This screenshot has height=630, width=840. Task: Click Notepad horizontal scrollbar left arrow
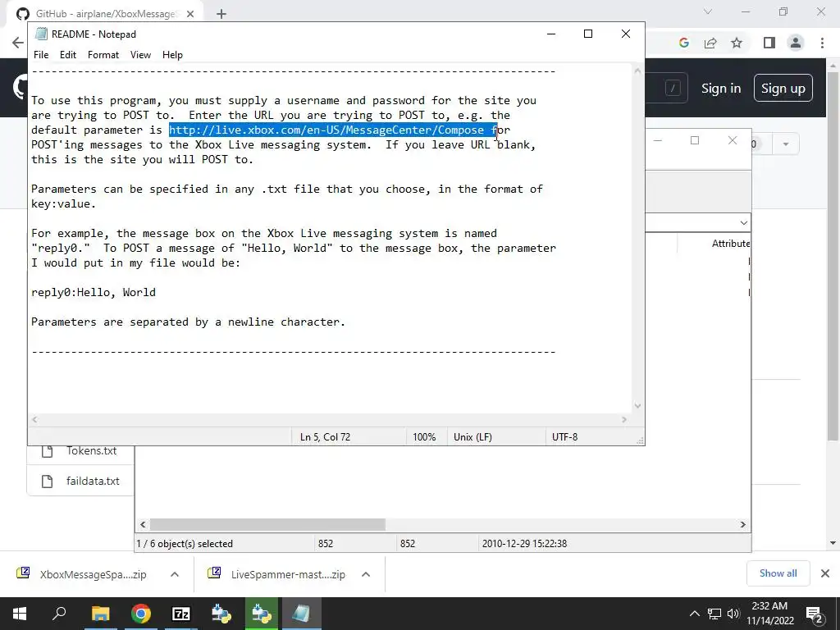pyautogui.click(x=34, y=419)
